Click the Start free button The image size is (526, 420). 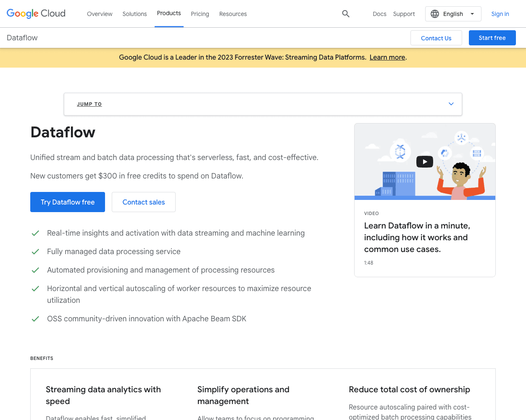coord(492,38)
